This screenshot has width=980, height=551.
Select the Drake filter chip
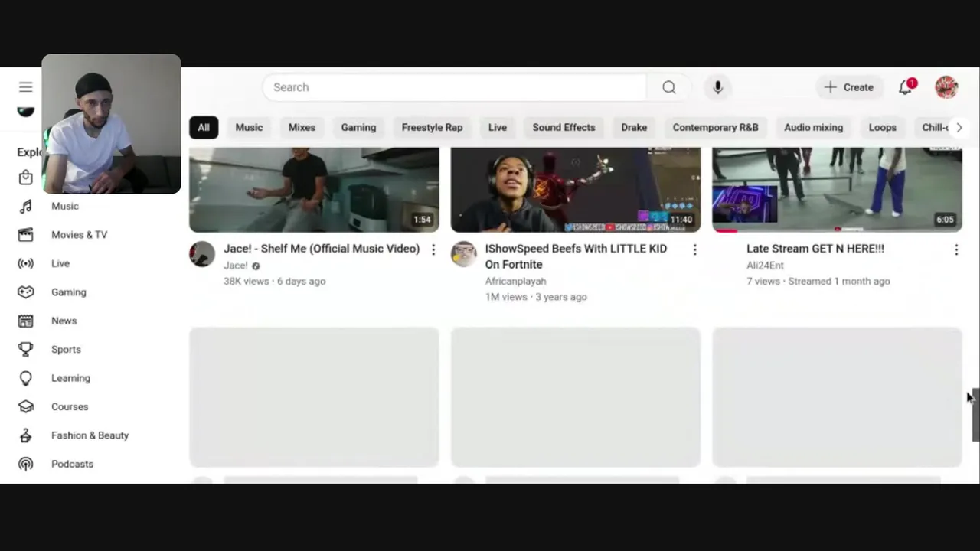[634, 127]
